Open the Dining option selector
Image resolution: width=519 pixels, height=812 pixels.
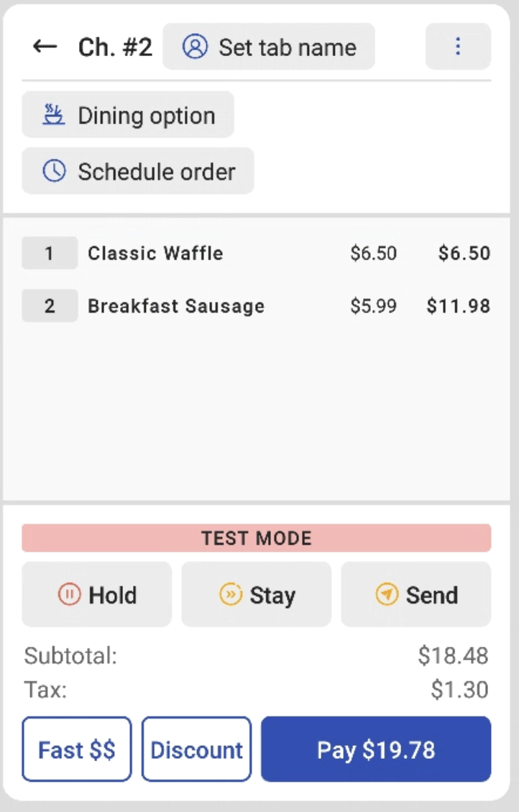(x=128, y=115)
